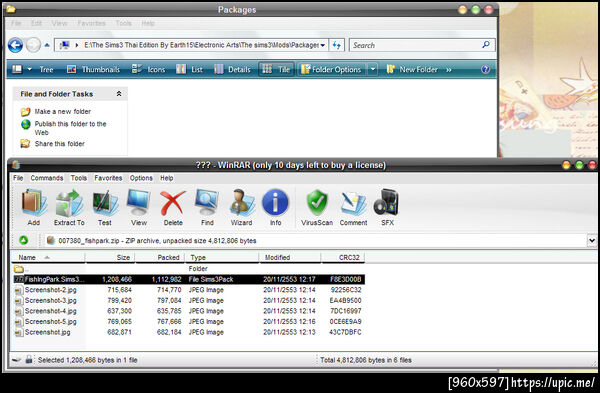Open WinRAR File menu
600x393 pixels.
18,178
